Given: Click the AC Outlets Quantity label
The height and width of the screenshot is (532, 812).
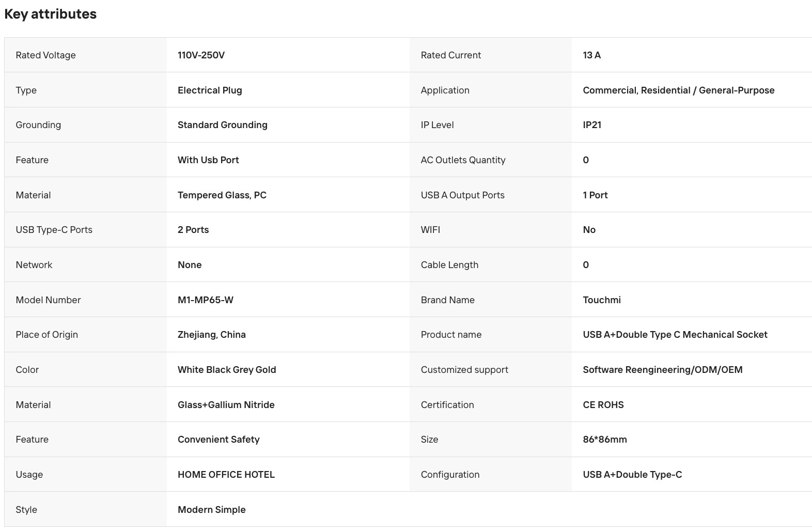Looking at the screenshot, I should coord(463,160).
